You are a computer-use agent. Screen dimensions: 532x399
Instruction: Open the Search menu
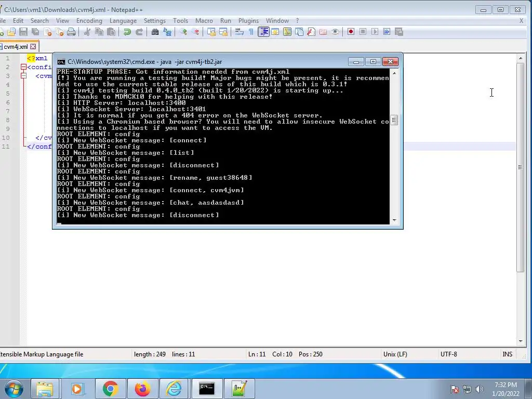click(39, 21)
